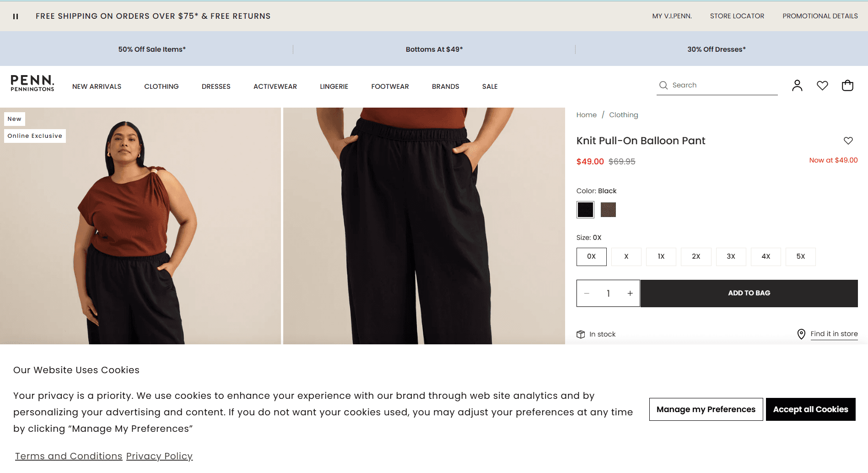Viewport: 868px width, 473px height.
Task: Open the CLOTHING menu
Action: [x=161, y=86]
